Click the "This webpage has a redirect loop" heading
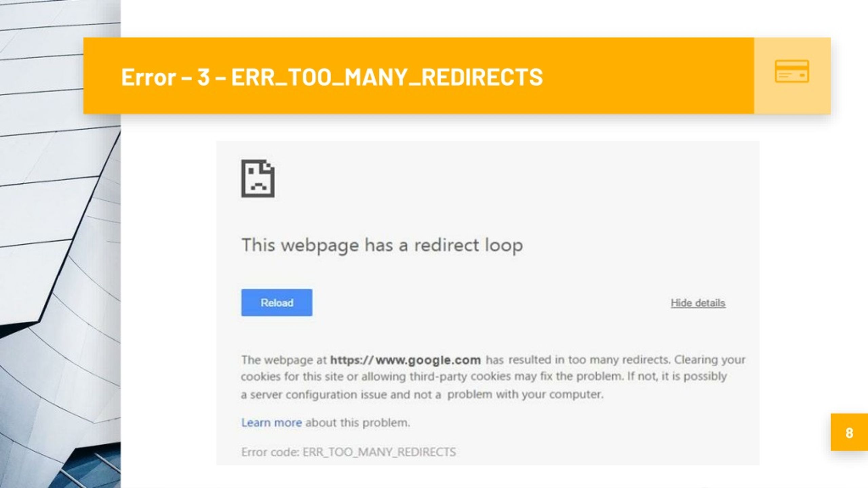The width and height of the screenshot is (868, 488). [x=382, y=245]
